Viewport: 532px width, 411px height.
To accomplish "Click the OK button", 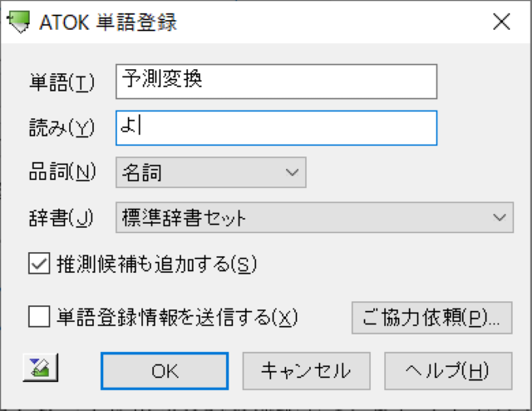I will (165, 371).
